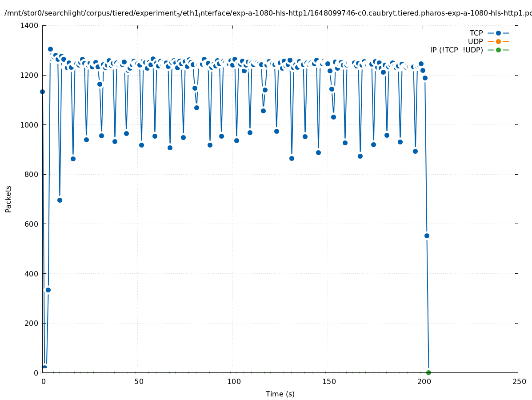Image resolution: width=532 pixels, height=400 pixels.
Task: Click the TCP point near 550 packets
Action: [427, 236]
